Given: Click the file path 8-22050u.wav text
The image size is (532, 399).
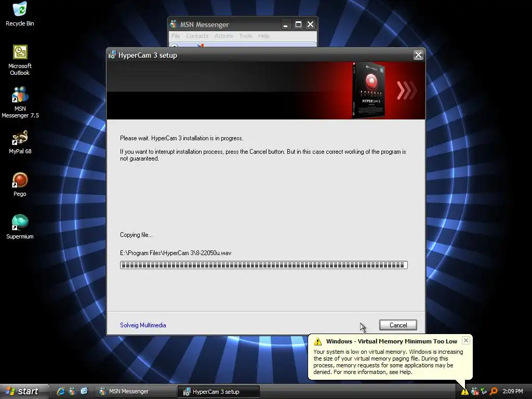Looking at the screenshot, I should click(x=176, y=253).
